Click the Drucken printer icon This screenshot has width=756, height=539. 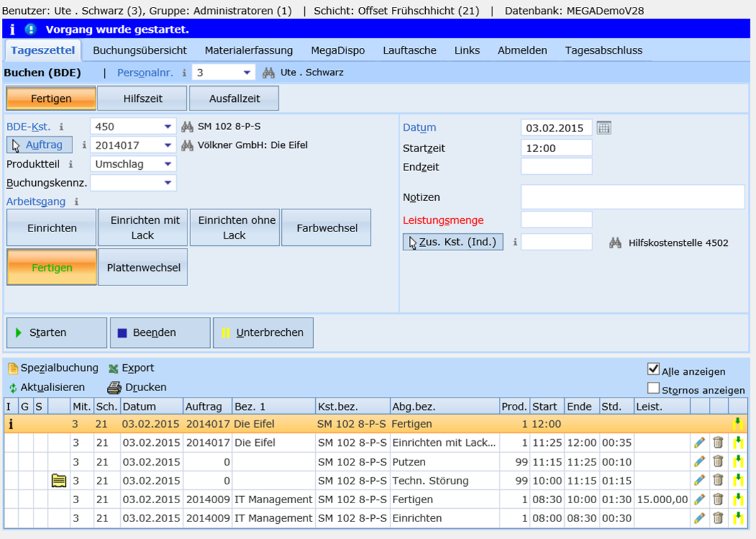(x=114, y=388)
